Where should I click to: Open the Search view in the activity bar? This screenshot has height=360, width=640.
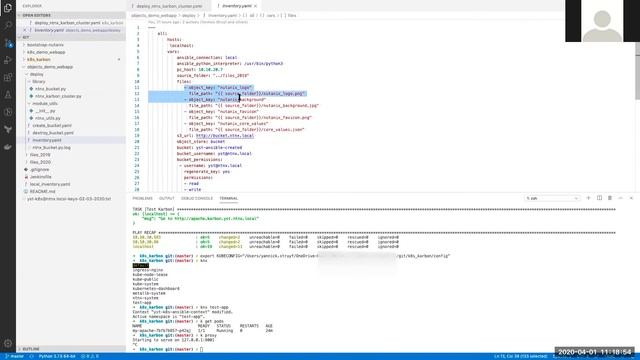[x=8, y=25]
